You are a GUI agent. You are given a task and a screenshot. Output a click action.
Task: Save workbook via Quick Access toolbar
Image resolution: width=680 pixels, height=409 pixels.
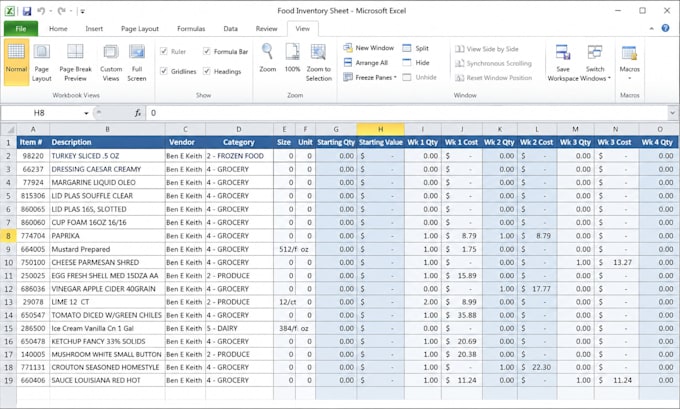pos(26,11)
